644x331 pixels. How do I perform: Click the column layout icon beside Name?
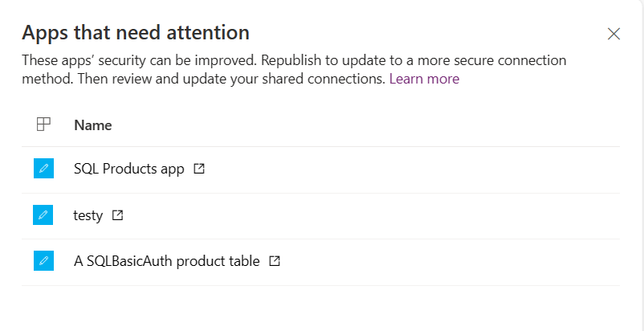click(43, 124)
